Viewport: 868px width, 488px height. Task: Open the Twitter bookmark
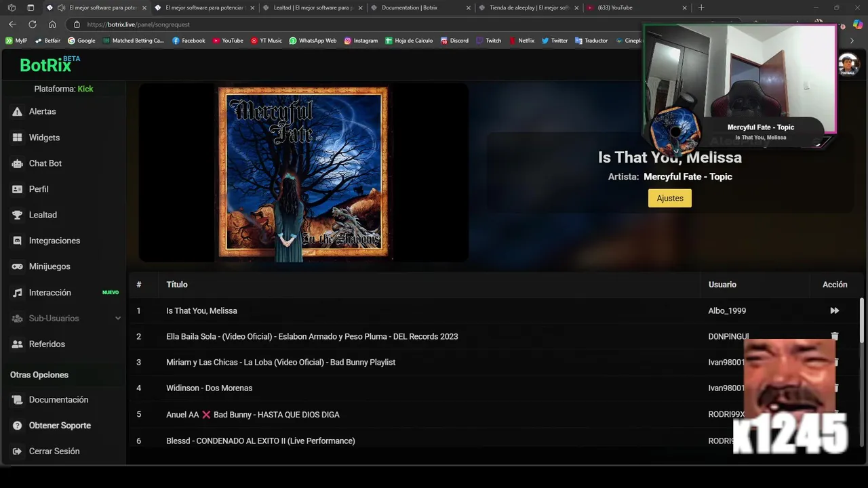point(555,41)
